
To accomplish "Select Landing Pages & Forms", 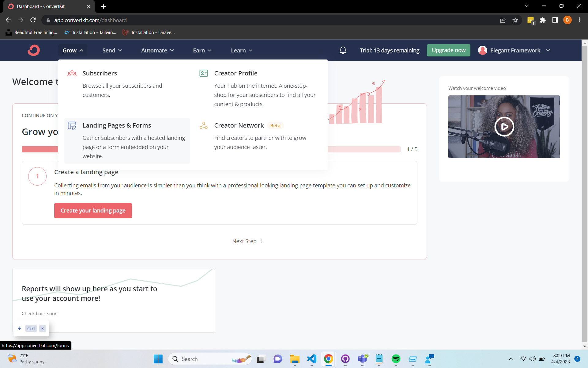I will 117,125.
